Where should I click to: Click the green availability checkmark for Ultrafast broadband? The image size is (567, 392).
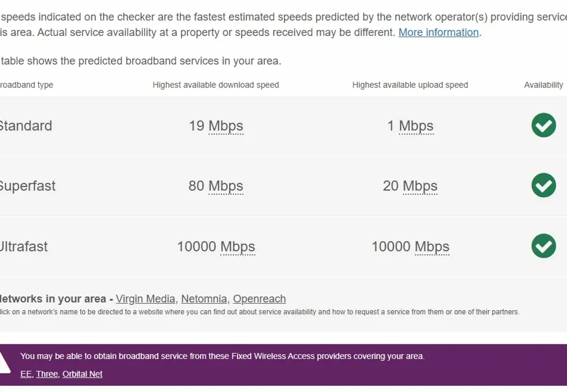543,246
